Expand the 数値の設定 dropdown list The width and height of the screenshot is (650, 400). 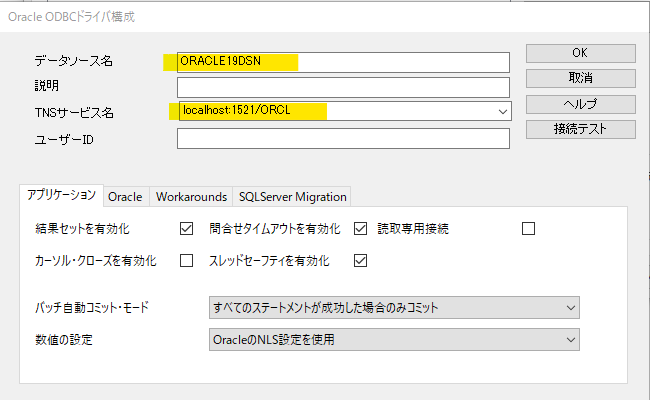click(393, 340)
